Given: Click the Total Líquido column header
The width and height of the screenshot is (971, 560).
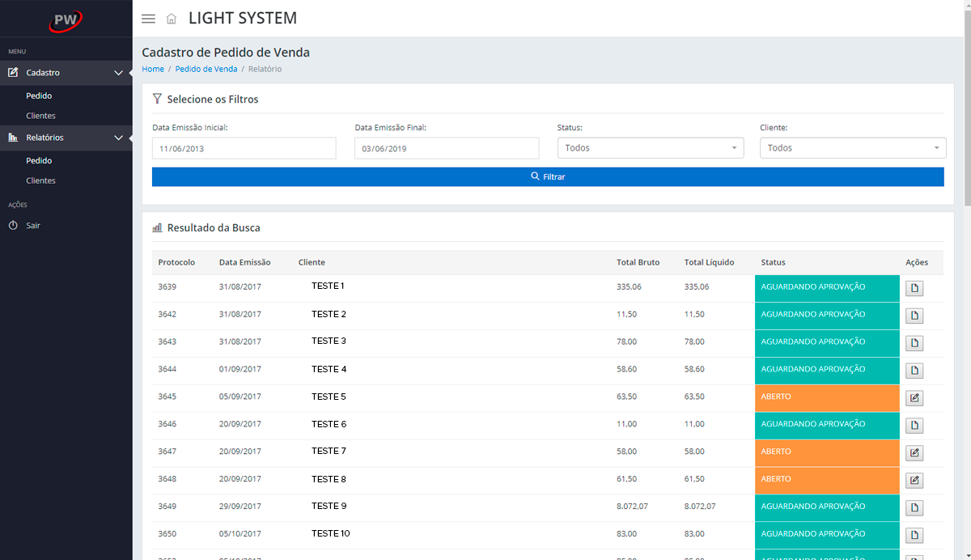Looking at the screenshot, I should pos(710,262).
